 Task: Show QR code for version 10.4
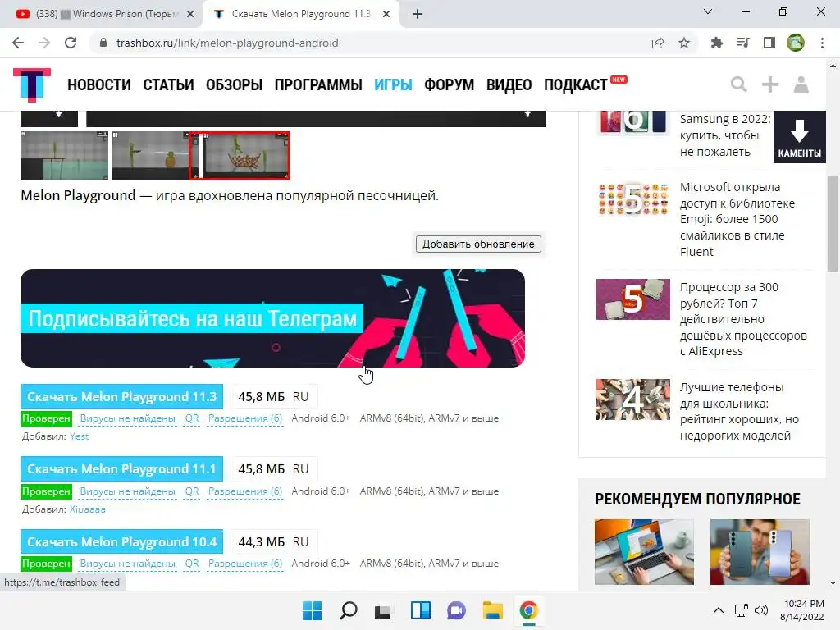click(x=192, y=564)
